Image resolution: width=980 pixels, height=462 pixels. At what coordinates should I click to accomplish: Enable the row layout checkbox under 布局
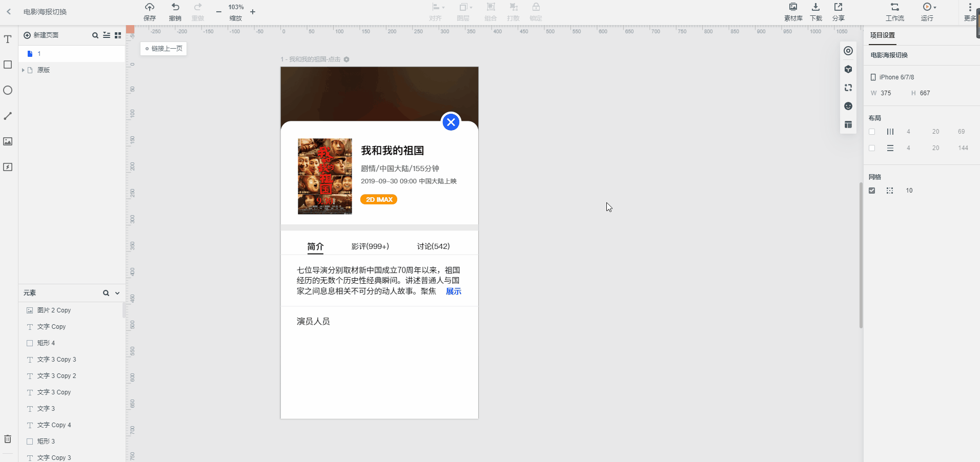[872, 148]
